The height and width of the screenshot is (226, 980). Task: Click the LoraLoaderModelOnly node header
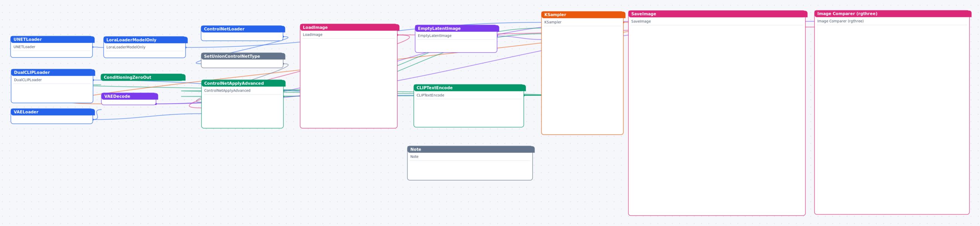pyautogui.click(x=145, y=40)
